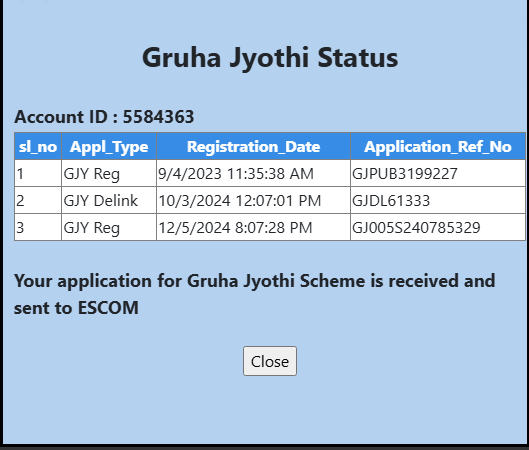The width and height of the screenshot is (529, 450).
Task: Click the Account ID 5584363 text
Action: [x=104, y=117]
